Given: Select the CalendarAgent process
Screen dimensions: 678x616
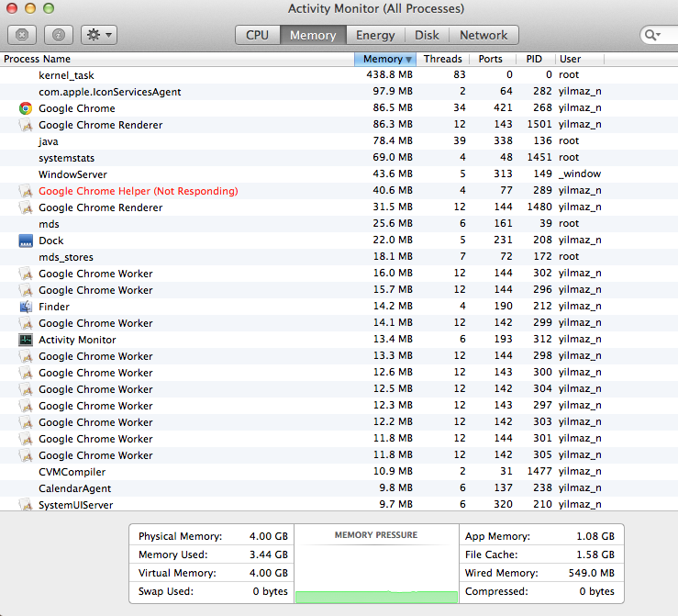Looking at the screenshot, I should (339, 488).
